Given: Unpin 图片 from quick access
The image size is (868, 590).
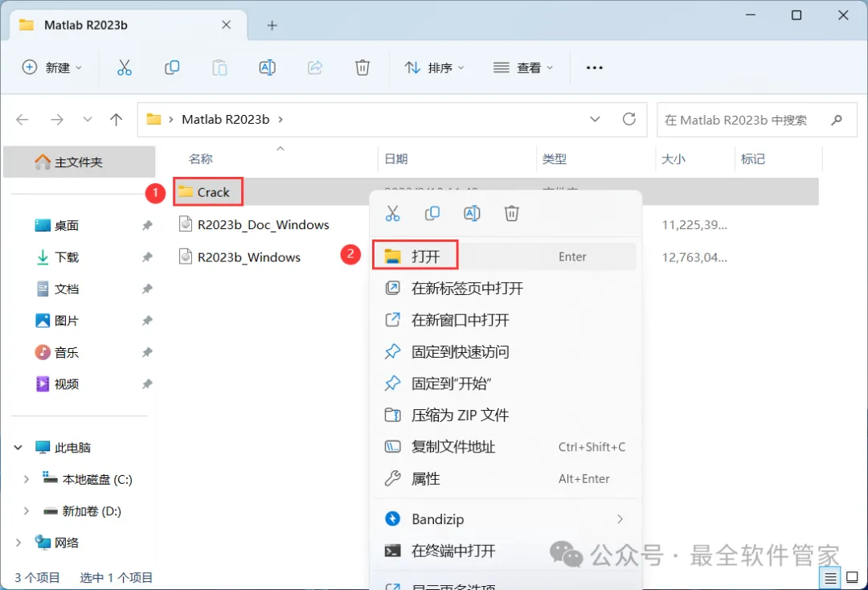Looking at the screenshot, I should 147,321.
